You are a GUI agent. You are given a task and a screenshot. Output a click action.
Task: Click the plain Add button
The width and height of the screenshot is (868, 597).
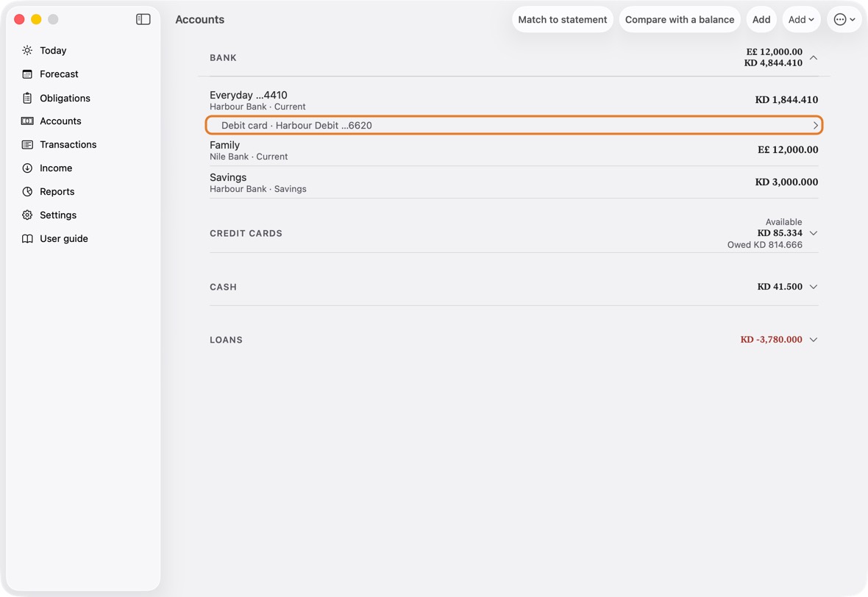pyautogui.click(x=761, y=19)
